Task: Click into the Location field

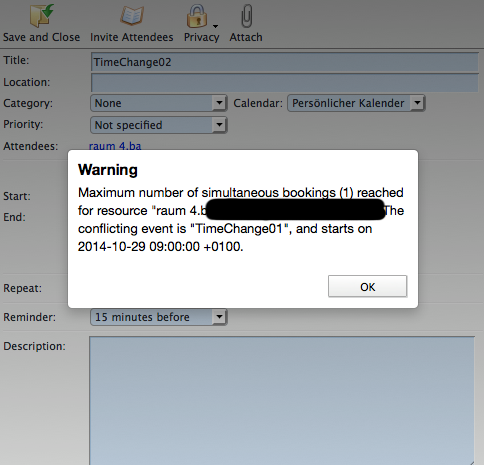Action: coord(285,83)
